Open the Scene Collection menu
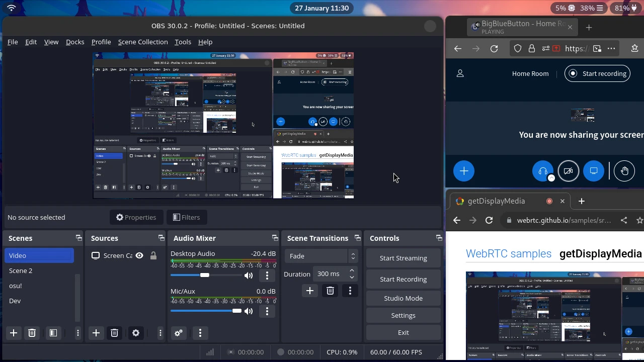 143,42
